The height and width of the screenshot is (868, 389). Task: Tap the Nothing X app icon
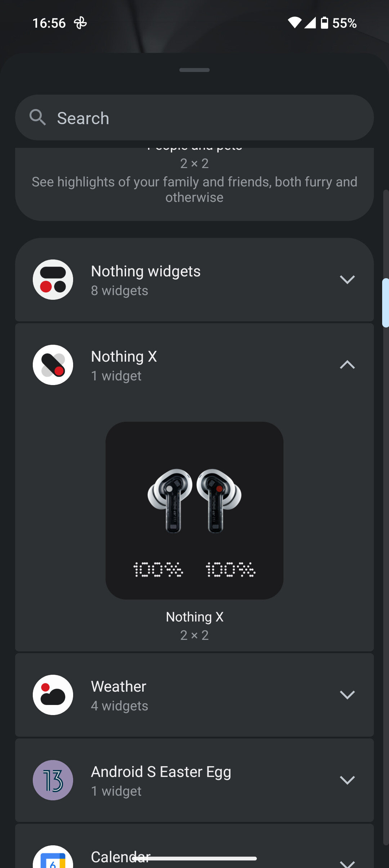tap(53, 365)
